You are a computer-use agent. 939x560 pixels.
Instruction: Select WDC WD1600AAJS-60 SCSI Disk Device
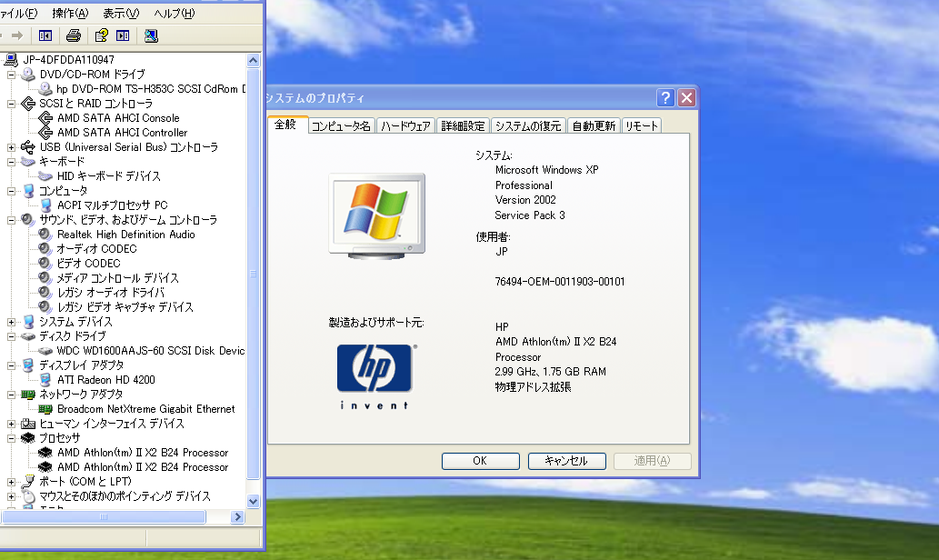pyautogui.click(x=151, y=351)
